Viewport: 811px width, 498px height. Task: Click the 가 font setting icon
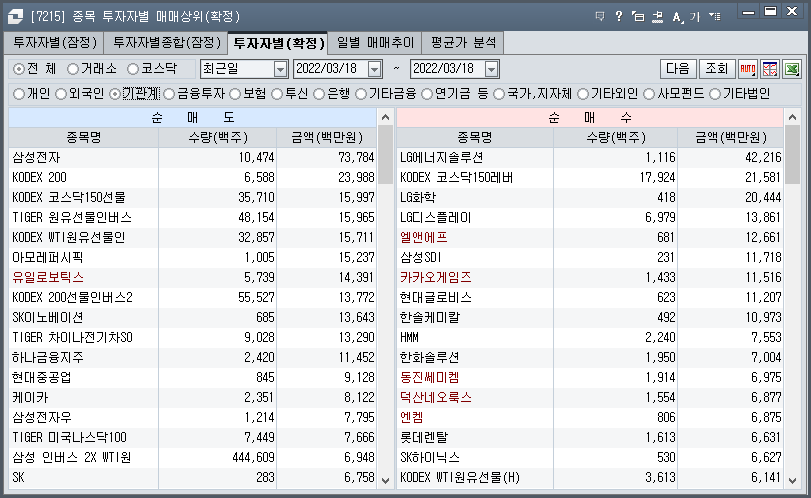[695, 17]
